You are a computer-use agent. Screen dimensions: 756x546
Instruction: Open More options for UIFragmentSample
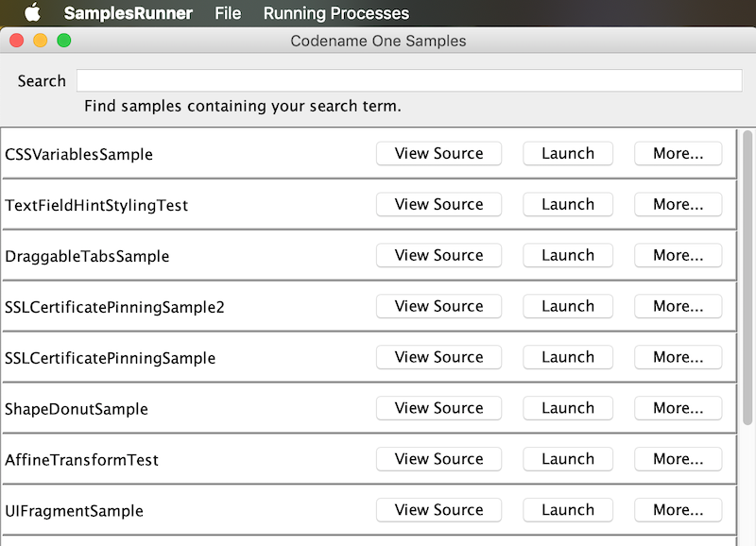[x=678, y=510]
